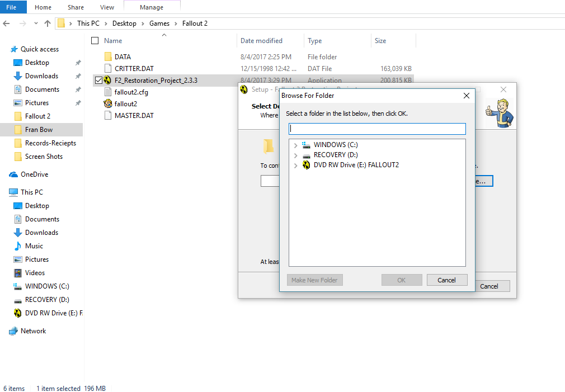
Task: Select DVD RW Drive (E:) FALLOUT2 icon
Action: [306, 165]
